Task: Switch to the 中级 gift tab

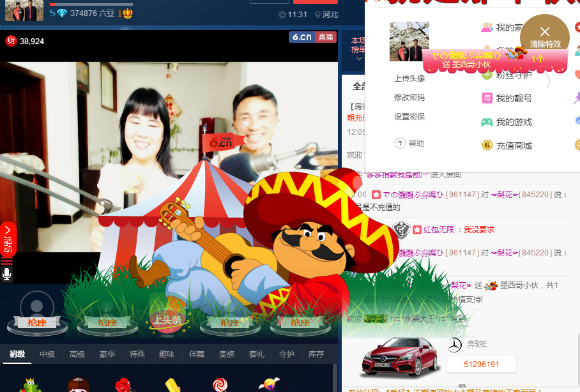Action: 47,354
